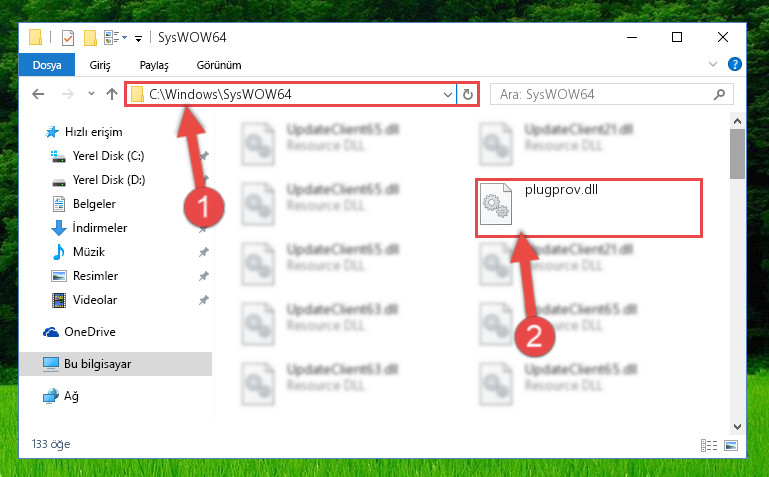This screenshot has height=477, width=769.
Task: Click the Properties checkmark icon in title bar
Action: click(x=68, y=38)
